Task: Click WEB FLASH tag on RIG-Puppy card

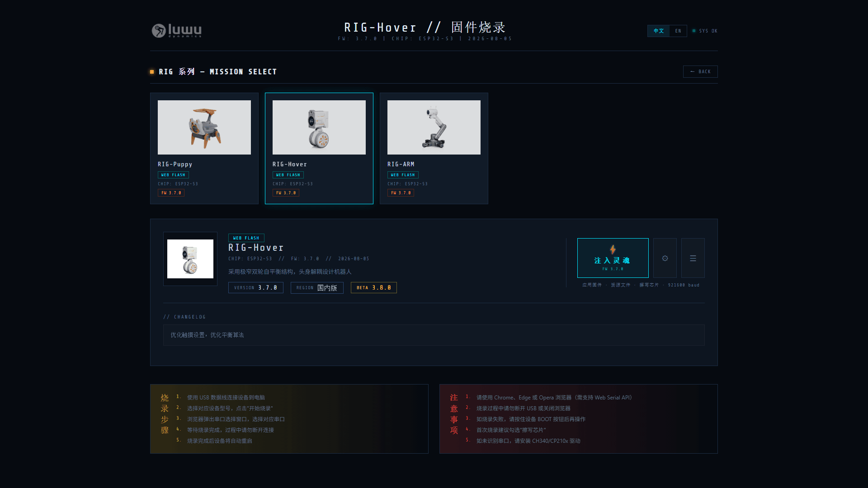Action: [x=173, y=175]
